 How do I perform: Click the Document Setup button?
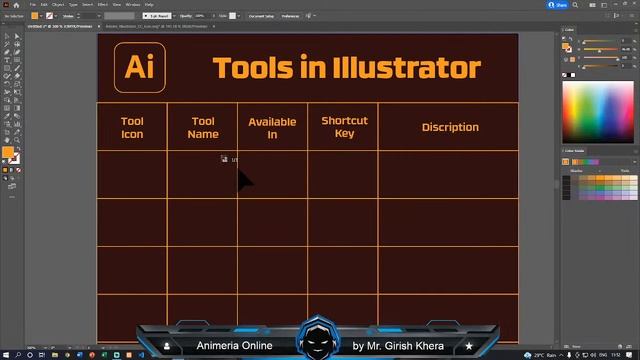pyautogui.click(x=261, y=16)
